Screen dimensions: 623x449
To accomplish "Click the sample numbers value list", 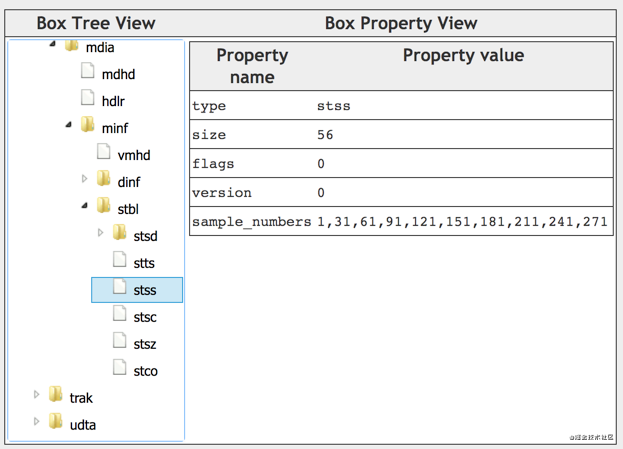I will tap(462, 222).
